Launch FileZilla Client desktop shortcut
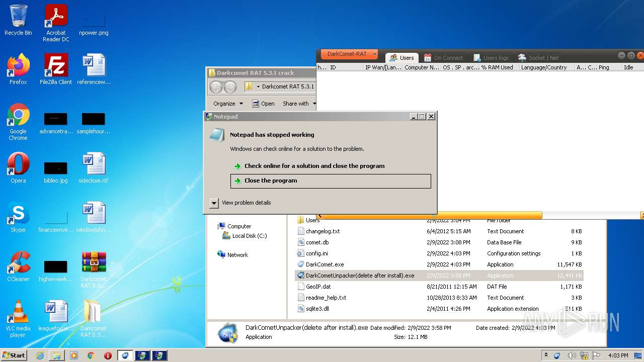Image resolution: width=644 pixels, height=362 pixels. (56, 69)
